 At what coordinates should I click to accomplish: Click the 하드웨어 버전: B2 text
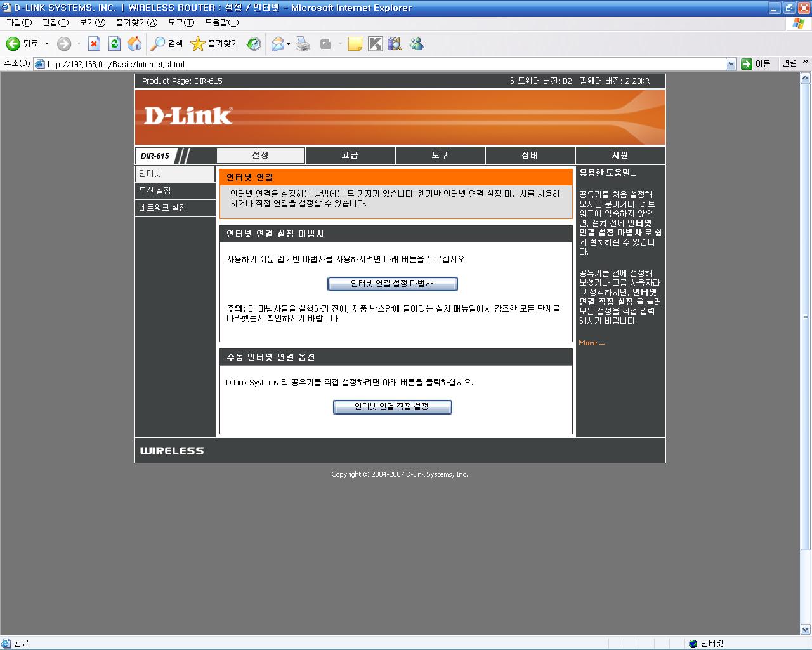[x=540, y=81]
